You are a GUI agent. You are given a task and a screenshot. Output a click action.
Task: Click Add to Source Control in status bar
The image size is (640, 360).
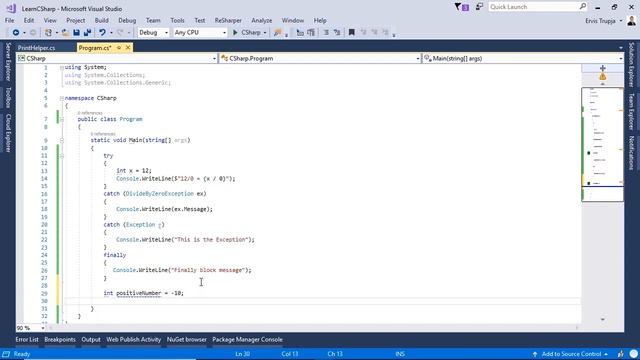tap(571, 354)
